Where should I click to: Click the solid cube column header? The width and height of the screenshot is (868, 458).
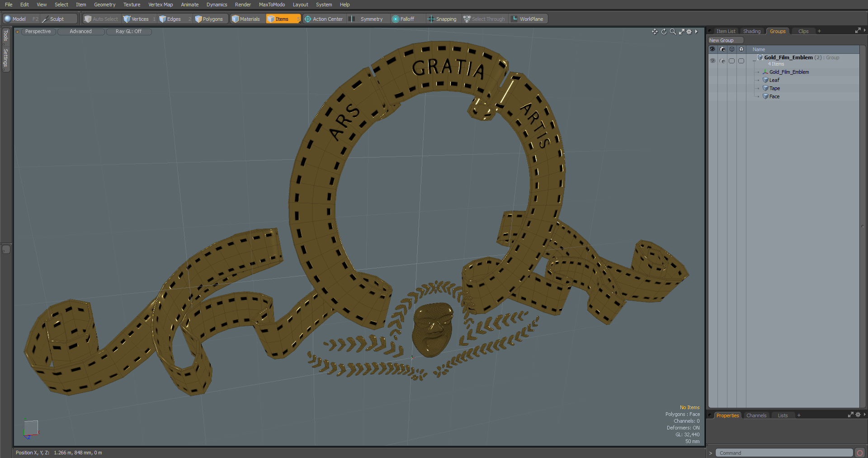(x=741, y=49)
